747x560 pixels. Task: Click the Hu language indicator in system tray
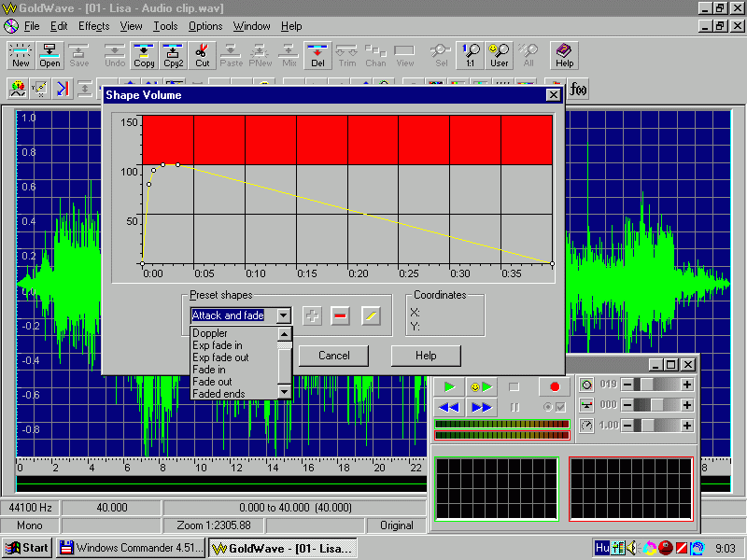[x=602, y=548]
